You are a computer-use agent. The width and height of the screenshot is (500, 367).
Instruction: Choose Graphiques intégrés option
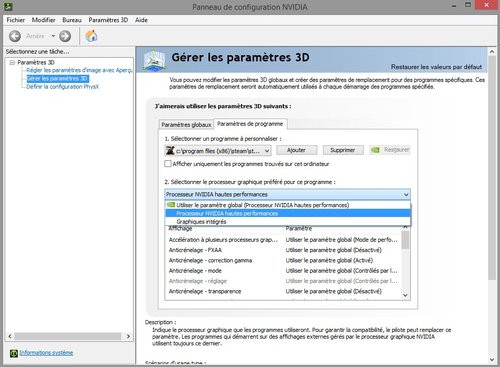[288, 222]
